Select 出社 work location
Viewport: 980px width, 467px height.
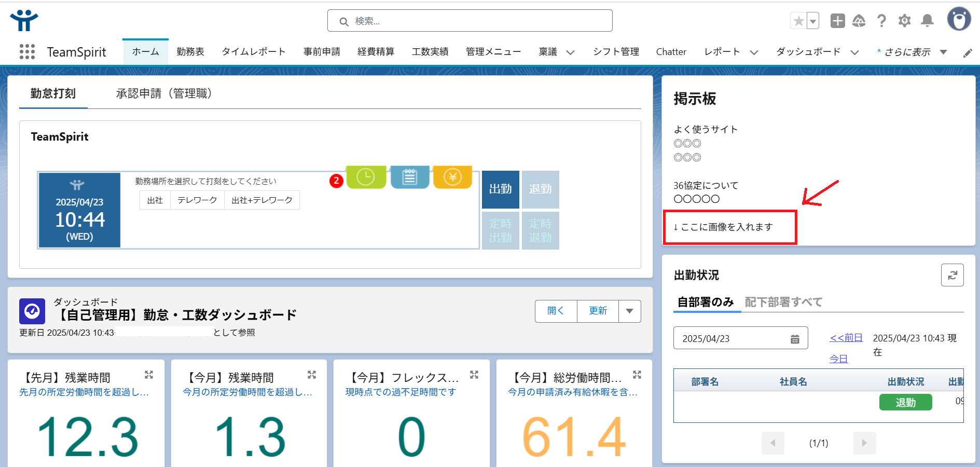[155, 200]
